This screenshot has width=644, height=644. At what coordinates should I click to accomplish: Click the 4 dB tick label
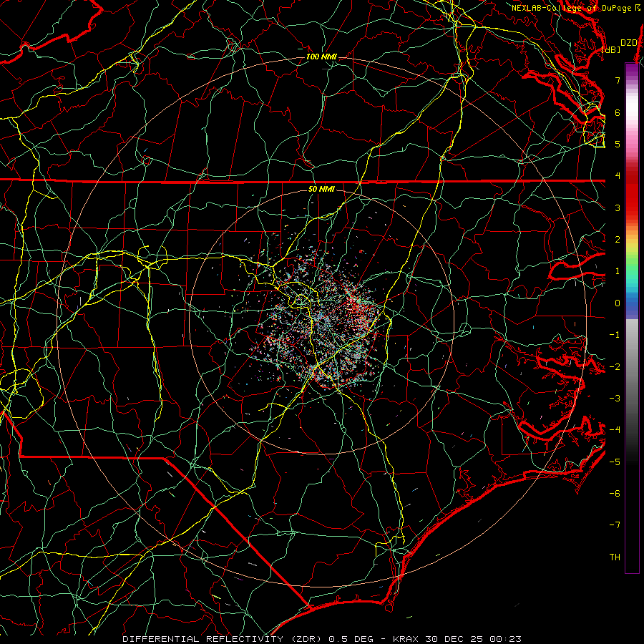point(618,176)
